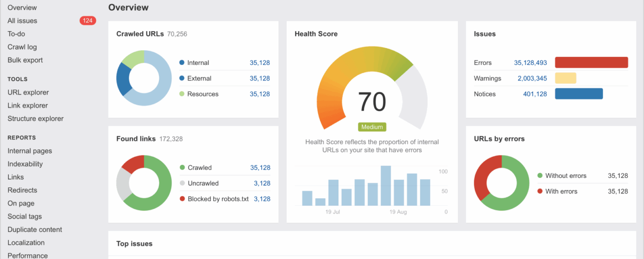Image resolution: width=644 pixels, height=259 pixels.
Task: Click Errors count 35,128,493
Action: click(x=530, y=63)
